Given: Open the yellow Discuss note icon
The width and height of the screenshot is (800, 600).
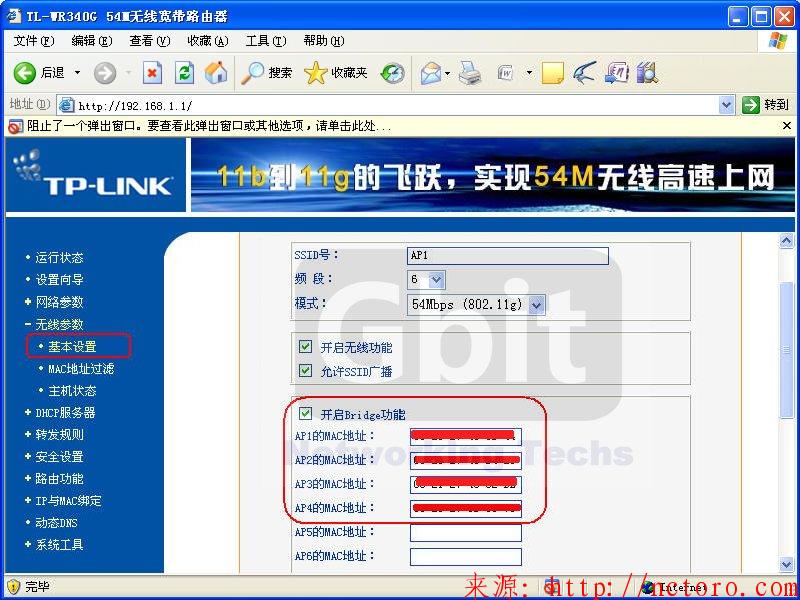Looking at the screenshot, I should coord(553,73).
